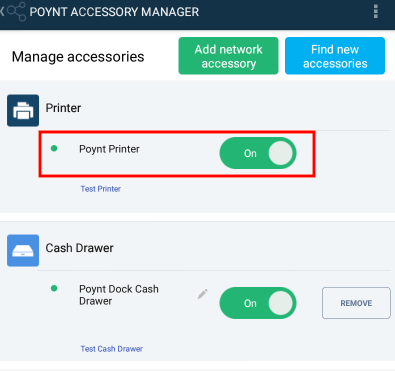The width and height of the screenshot is (395, 371).
Task: Open the Test Printer link
Action: coord(101,189)
